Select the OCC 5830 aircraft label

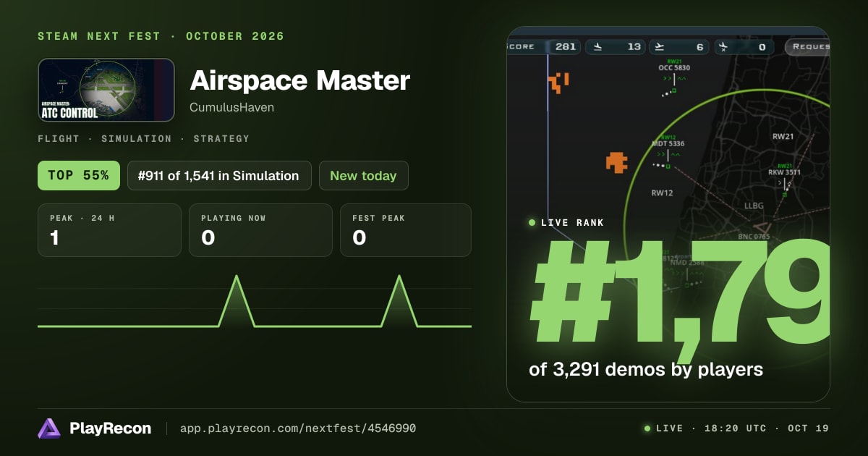coord(674,67)
